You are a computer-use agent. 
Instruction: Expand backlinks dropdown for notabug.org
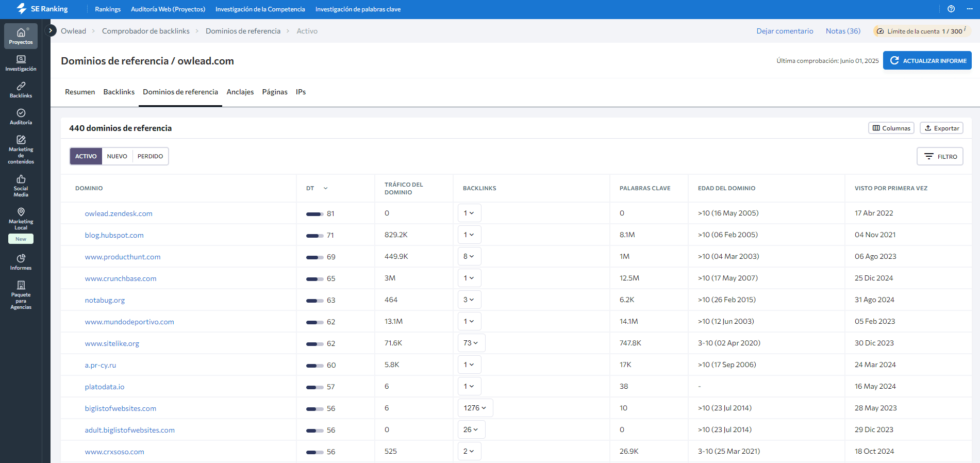point(469,300)
